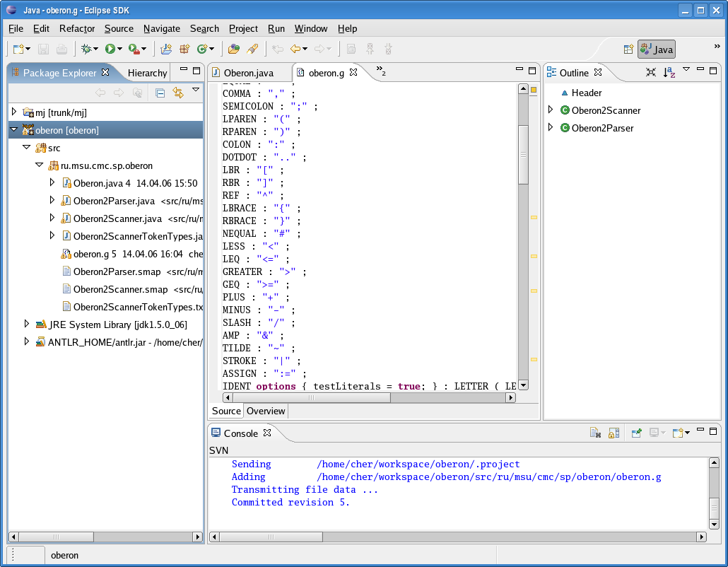This screenshot has height=567, width=728.
Task: Open the Package Explorer view menu triangle
Action: (196, 89)
